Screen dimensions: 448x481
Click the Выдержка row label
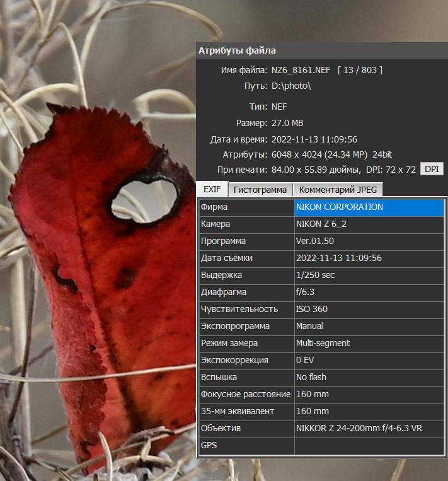246,275
